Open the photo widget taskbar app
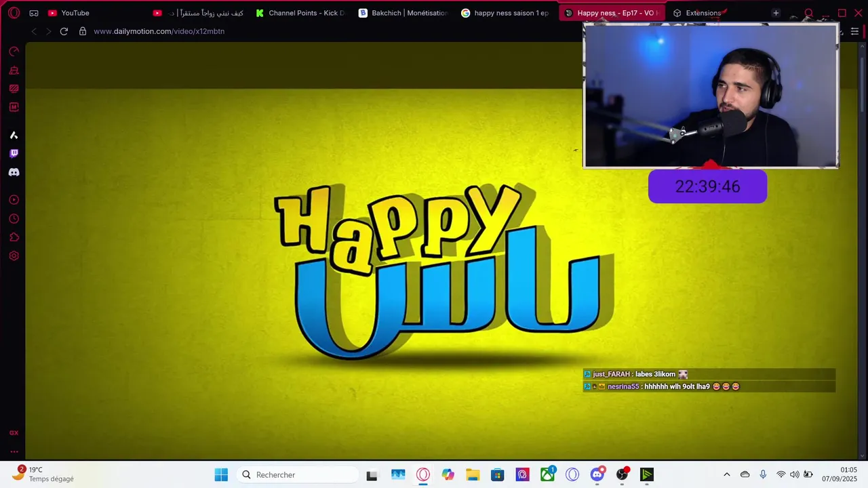The width and height of the screenshot is (868, 488). (x=398, y=474)
